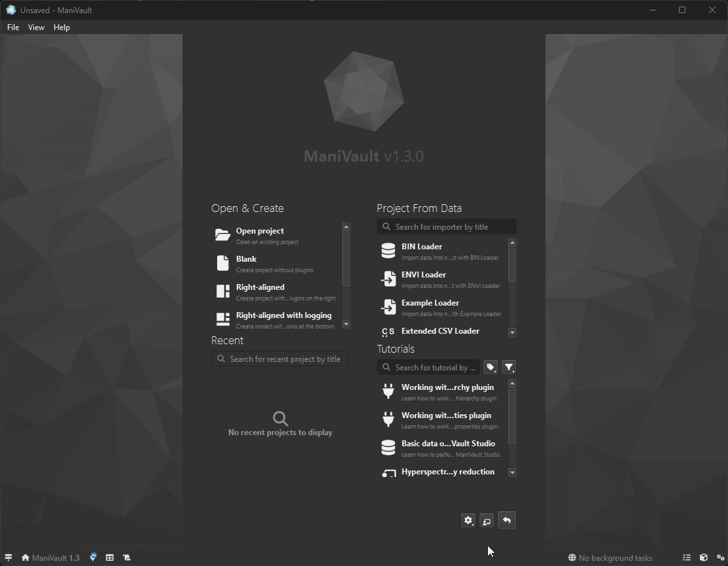Screen dimensions: 728x566
Task: Open the File menu
Action: (x=13, y=27)
